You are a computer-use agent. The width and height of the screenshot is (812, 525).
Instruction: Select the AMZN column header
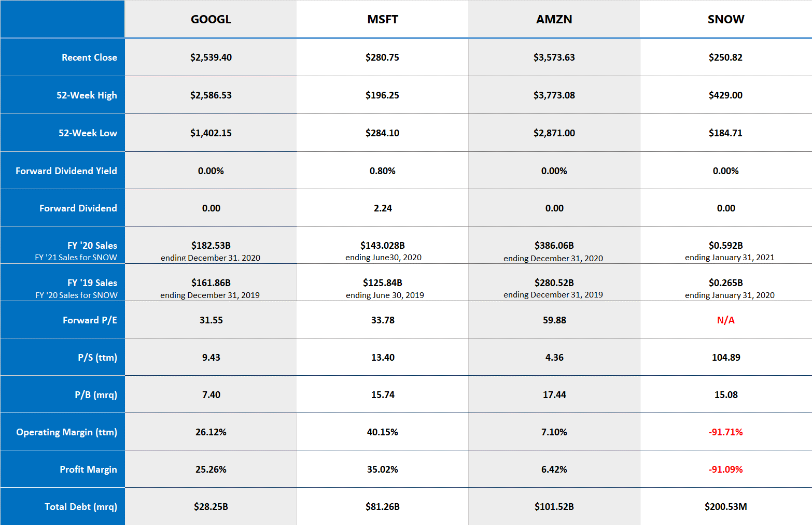[x=554, y=19]
